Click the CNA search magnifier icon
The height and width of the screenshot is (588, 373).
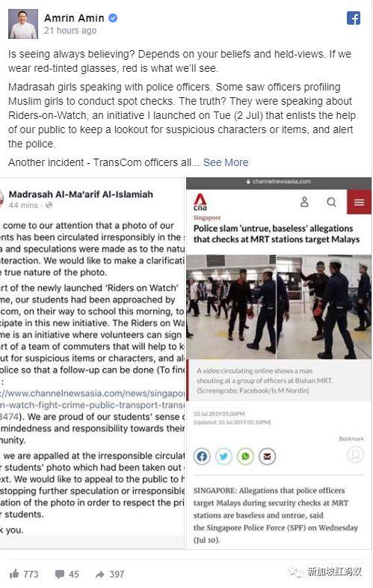point(331,202)
